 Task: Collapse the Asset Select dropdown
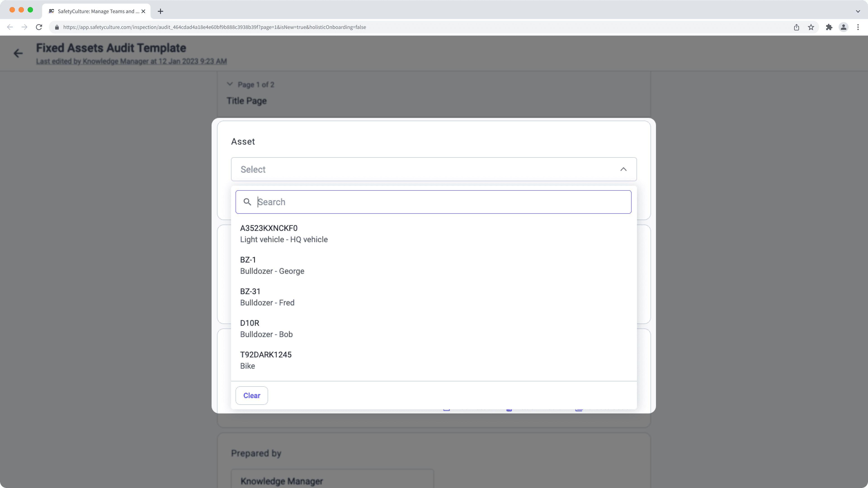(623, 169)
